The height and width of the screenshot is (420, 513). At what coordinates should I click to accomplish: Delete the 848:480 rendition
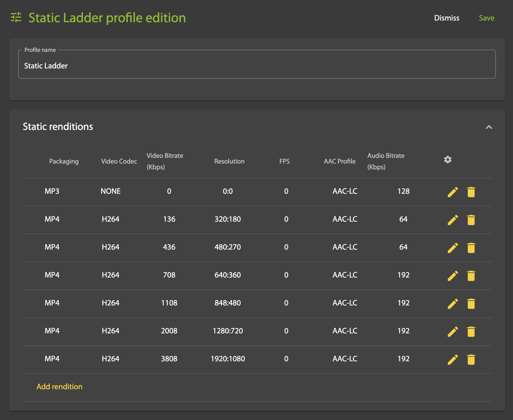[471, 303]
